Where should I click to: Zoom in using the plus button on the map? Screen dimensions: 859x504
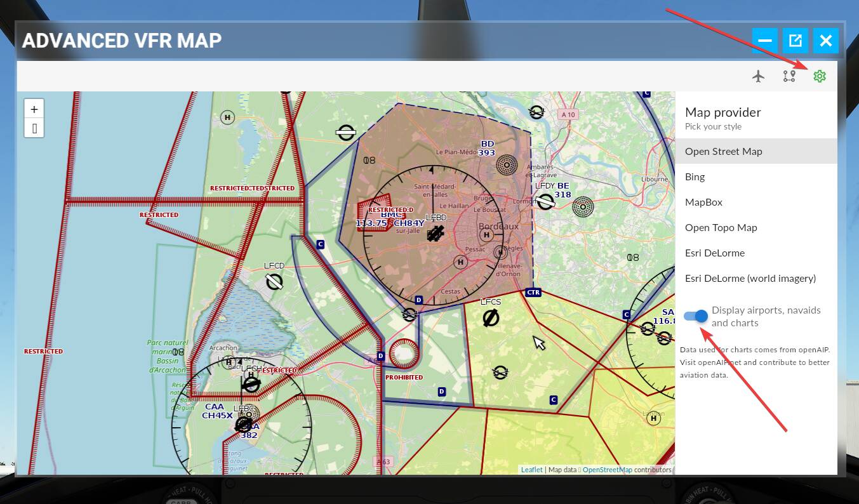pyautogui.click(x=34, y=108)
